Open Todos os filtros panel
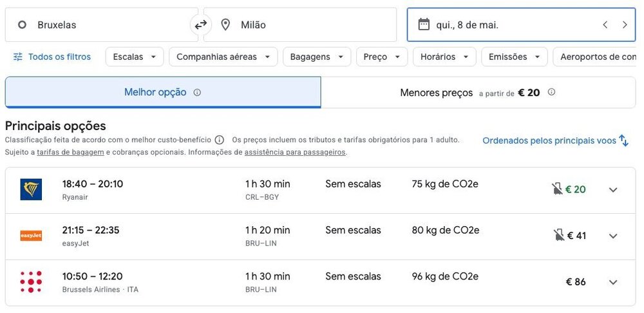This screenshot has height=313, width=644. point(52,57)
